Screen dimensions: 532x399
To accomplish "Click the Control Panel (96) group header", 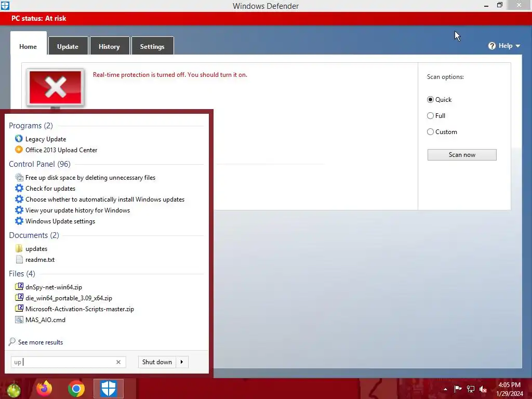I will tap(39, 164).
